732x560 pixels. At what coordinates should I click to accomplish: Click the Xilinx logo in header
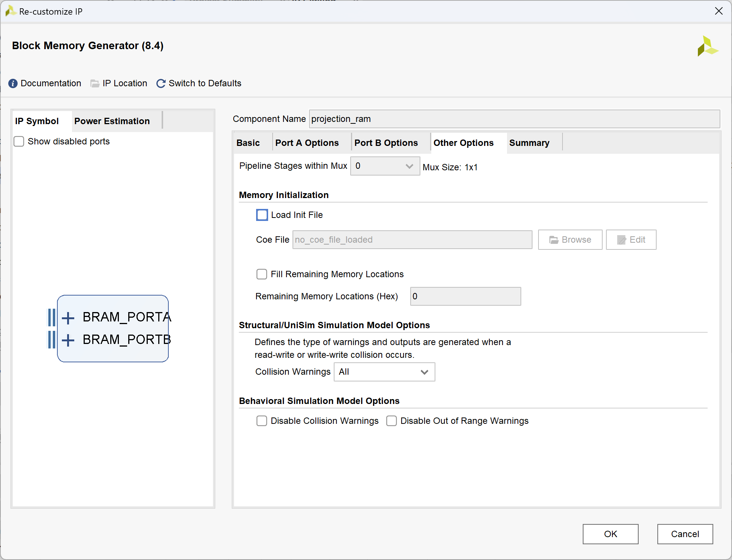point(707,46)
